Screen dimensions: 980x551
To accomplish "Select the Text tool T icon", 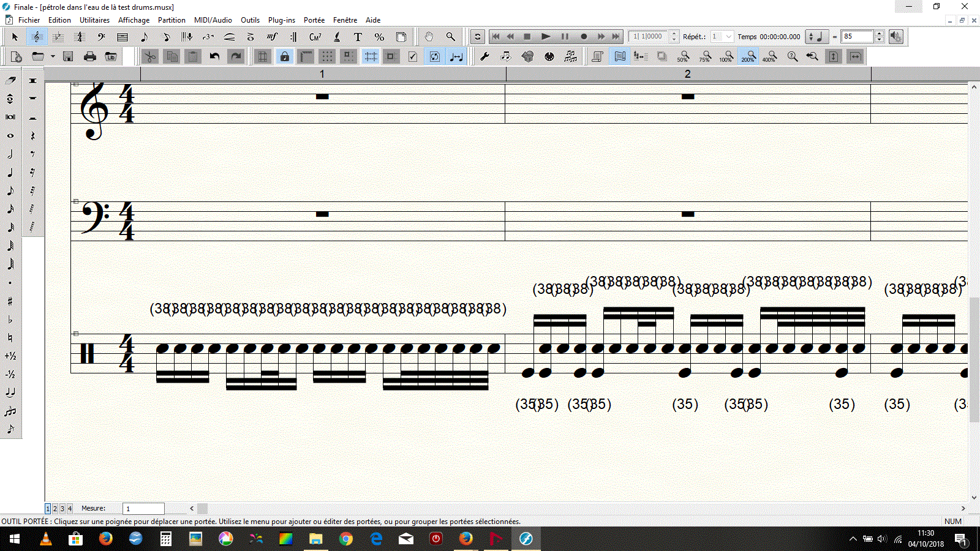I will click(358, 37).
